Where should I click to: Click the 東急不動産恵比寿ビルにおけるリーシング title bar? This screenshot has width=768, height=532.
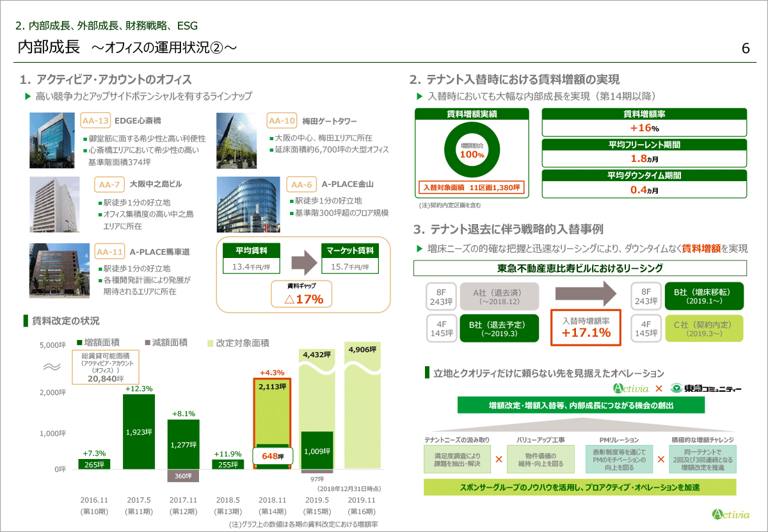pyautogui.click(x=580, y=268)
